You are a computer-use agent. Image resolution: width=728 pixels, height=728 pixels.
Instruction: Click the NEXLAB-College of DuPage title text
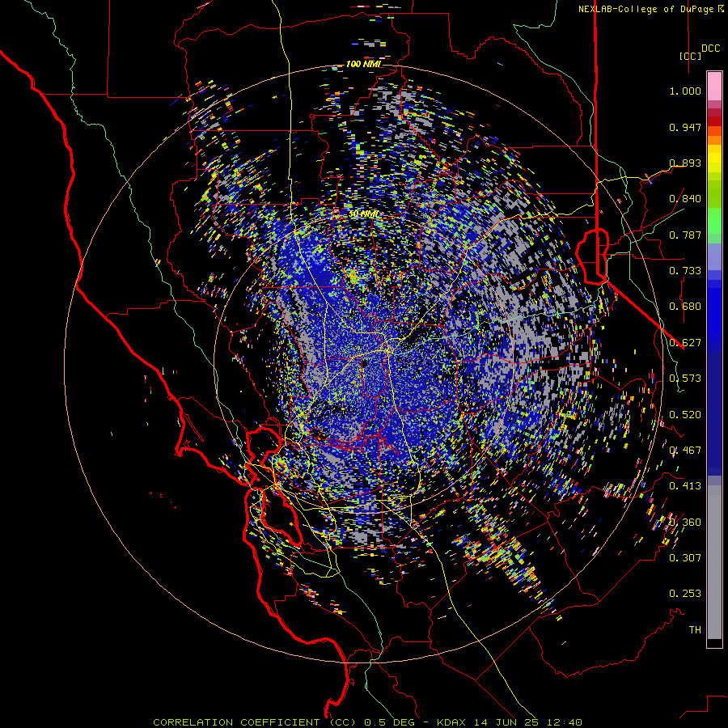[650, 9]
